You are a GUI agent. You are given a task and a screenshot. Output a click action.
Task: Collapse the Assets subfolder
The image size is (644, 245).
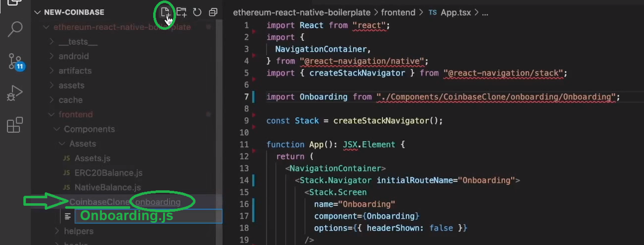(x=83, y=144)
